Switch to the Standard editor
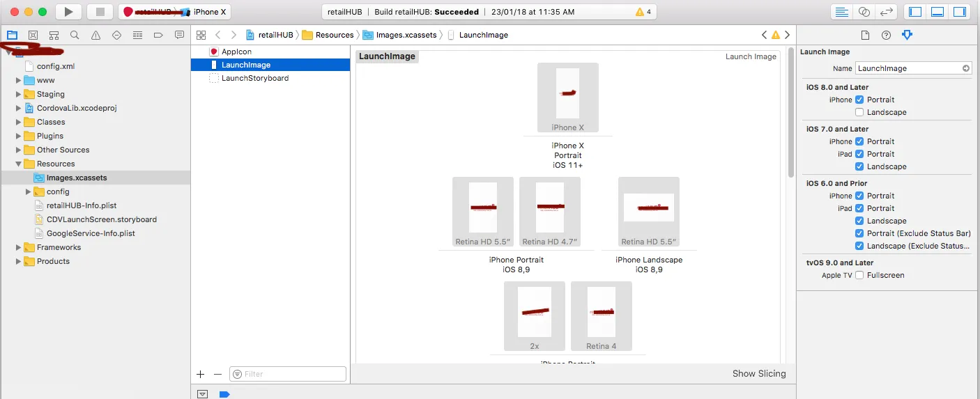980x399 pixels. click(841, 12)
